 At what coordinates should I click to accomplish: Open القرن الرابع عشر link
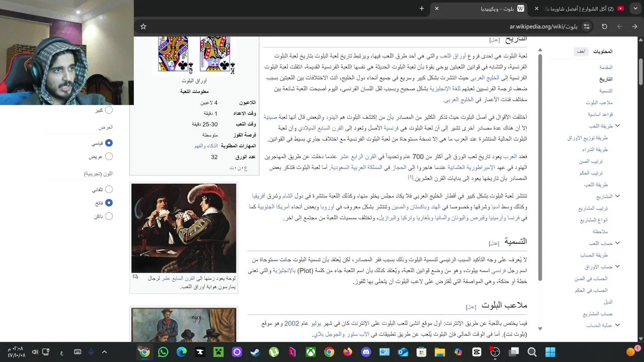point(358,157)
